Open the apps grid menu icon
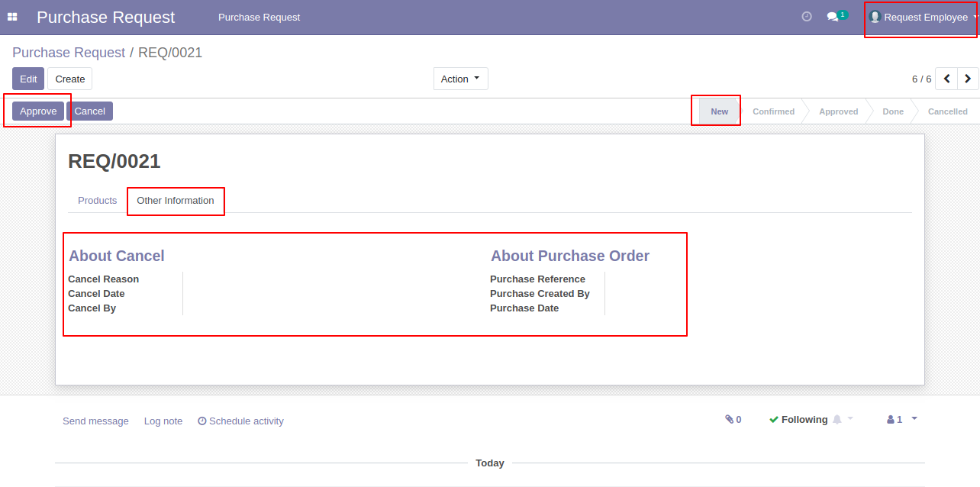This screenshot has height=487, width=980. pos(12,17)
